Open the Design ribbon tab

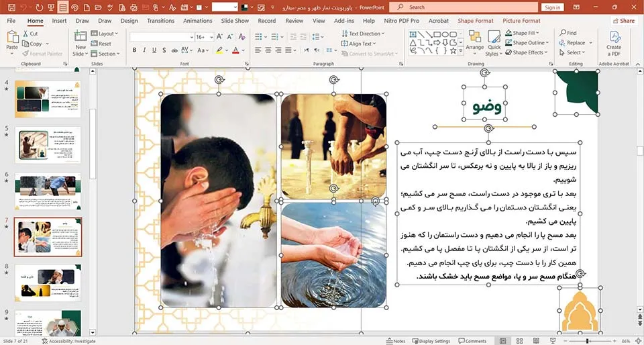tap(129, 21)
